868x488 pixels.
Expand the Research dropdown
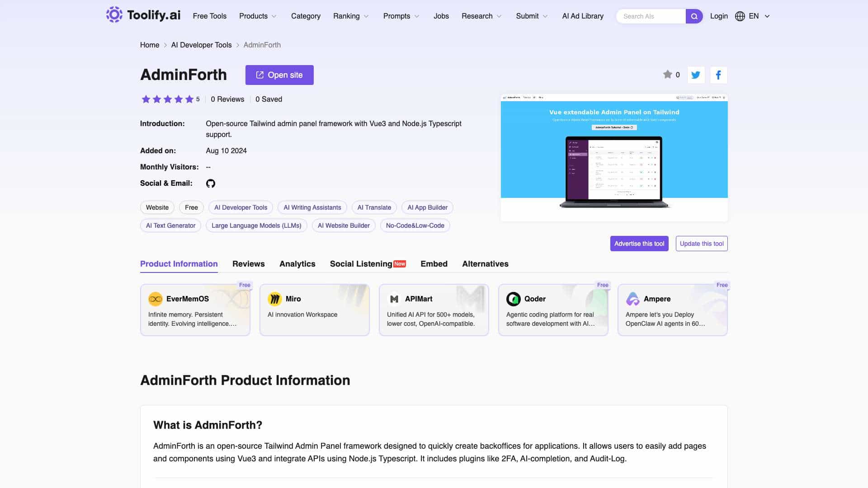pyautogui.click(x=481, y=16)
